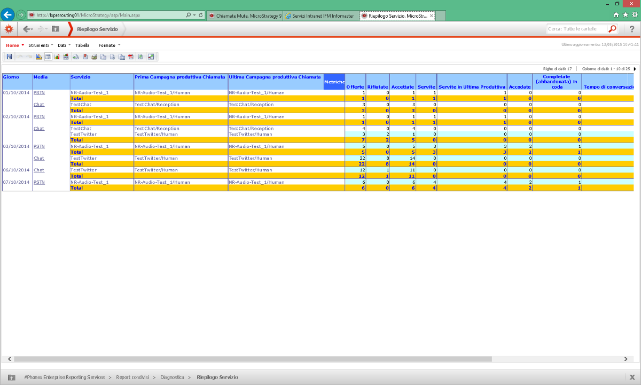
Task: Click the 01/10/2014 date cell
Action: (16, 93)
